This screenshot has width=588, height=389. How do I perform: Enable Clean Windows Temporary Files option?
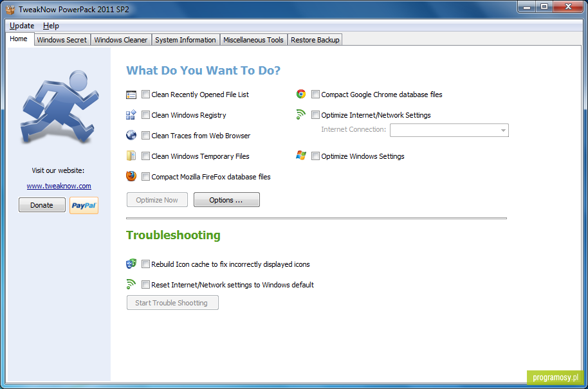point(145,156)
